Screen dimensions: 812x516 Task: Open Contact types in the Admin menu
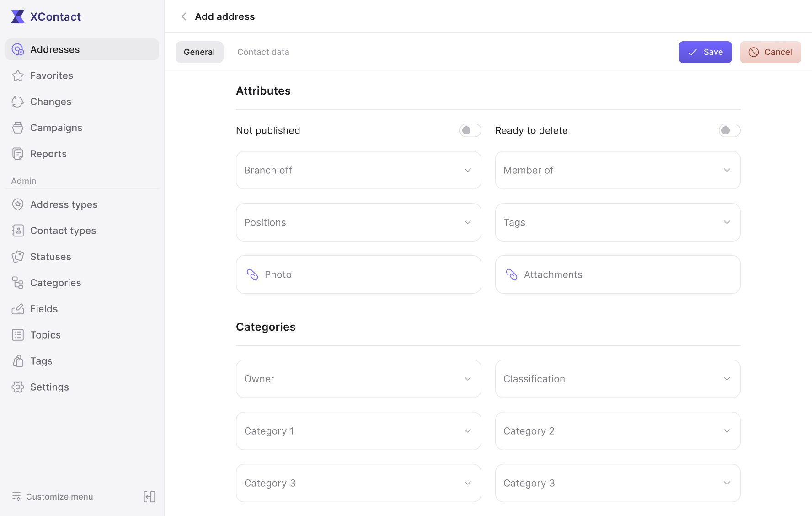click(82, 231)
